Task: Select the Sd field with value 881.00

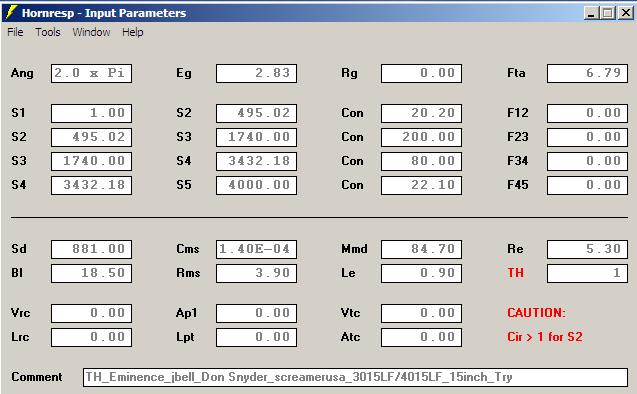Action: coord(91,249)
